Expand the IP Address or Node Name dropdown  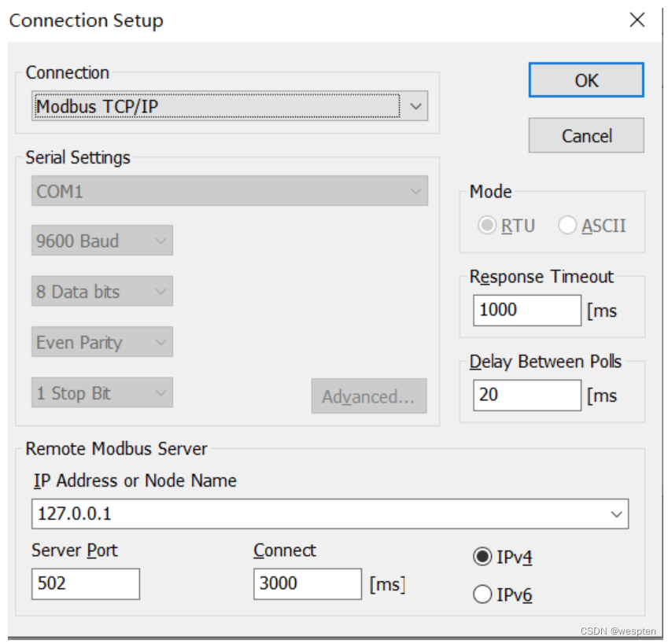click(615, 514)
